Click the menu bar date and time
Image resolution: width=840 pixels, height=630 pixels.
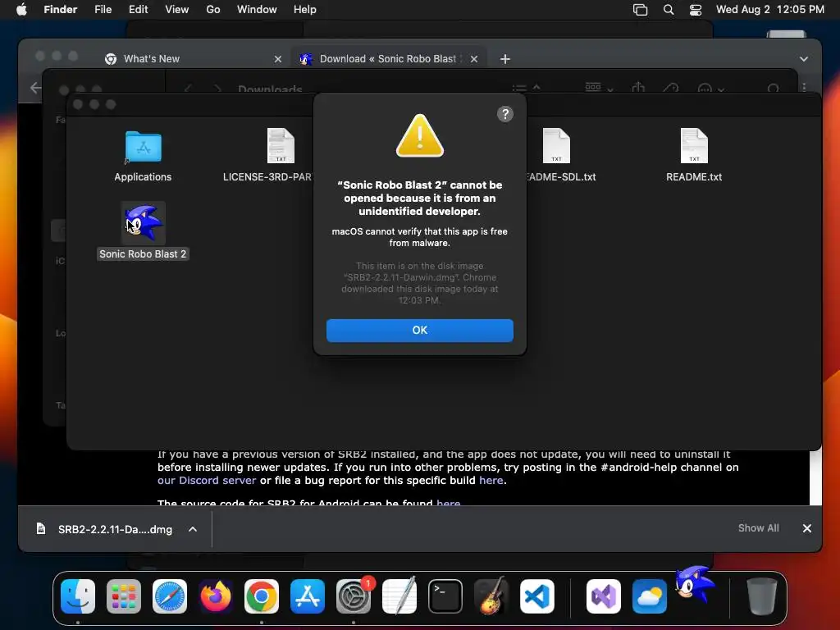tap(769, 9)
